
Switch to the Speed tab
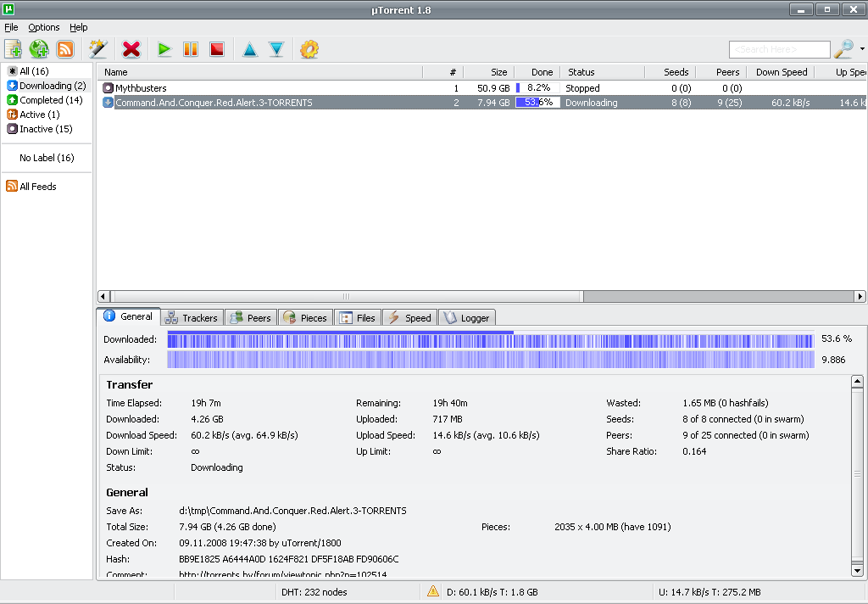(409, 318)
